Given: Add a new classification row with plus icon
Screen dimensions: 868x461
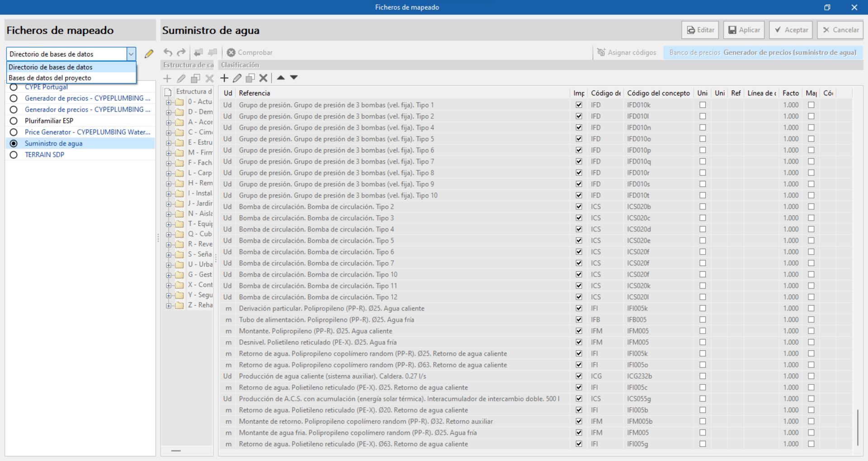Looking at the screenshot, I should coord(224,78).
